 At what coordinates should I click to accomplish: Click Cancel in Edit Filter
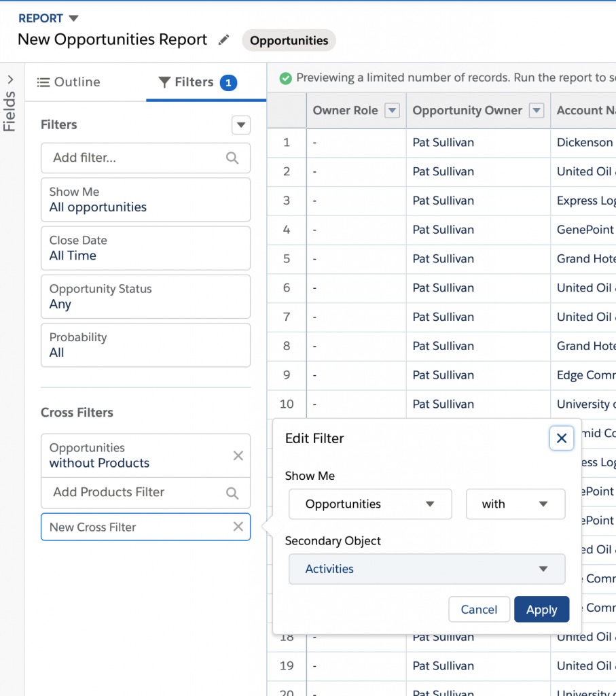tap(479, 610)
